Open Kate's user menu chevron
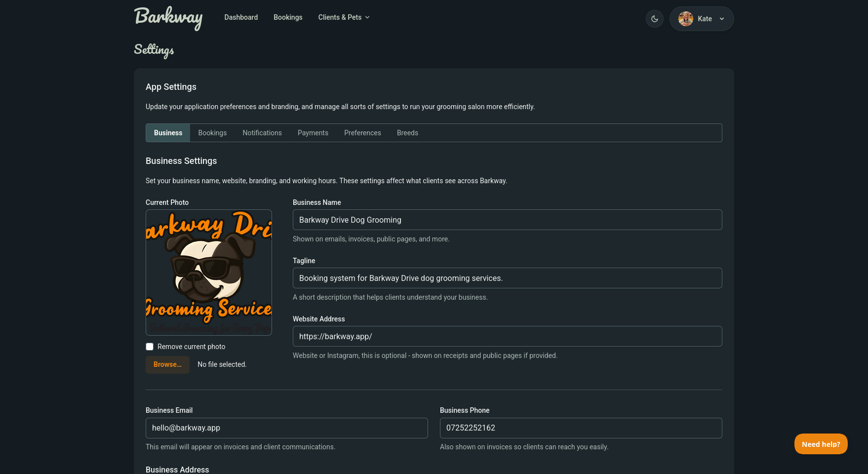868x474 pixels. [722, 19]
